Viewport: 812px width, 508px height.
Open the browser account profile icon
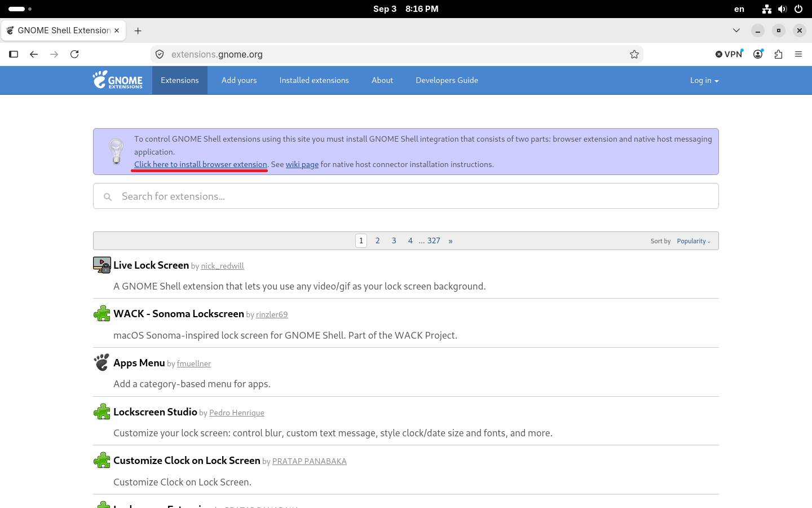tap(758, 54)
